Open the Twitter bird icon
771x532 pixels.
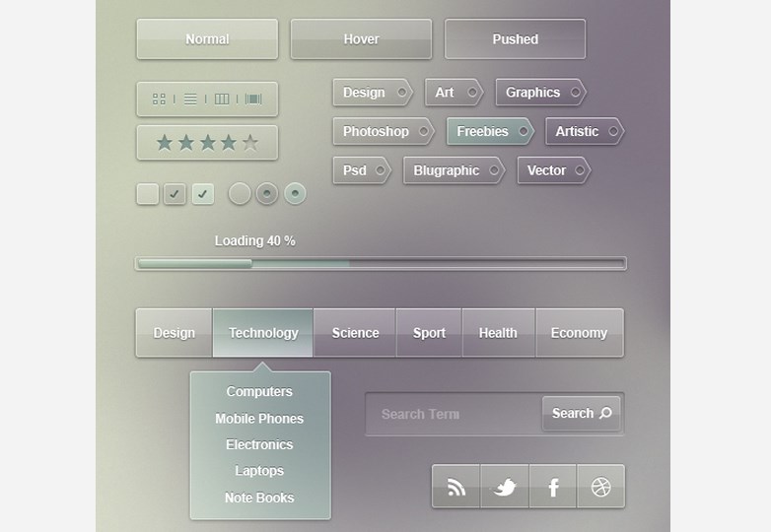pos(505,487)
